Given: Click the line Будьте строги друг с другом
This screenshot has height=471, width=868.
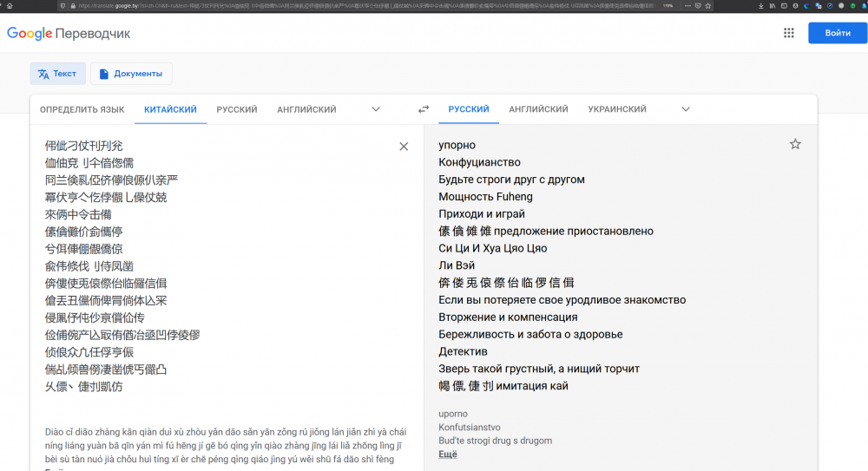Looking at the screenshot, I should [511, 180].
